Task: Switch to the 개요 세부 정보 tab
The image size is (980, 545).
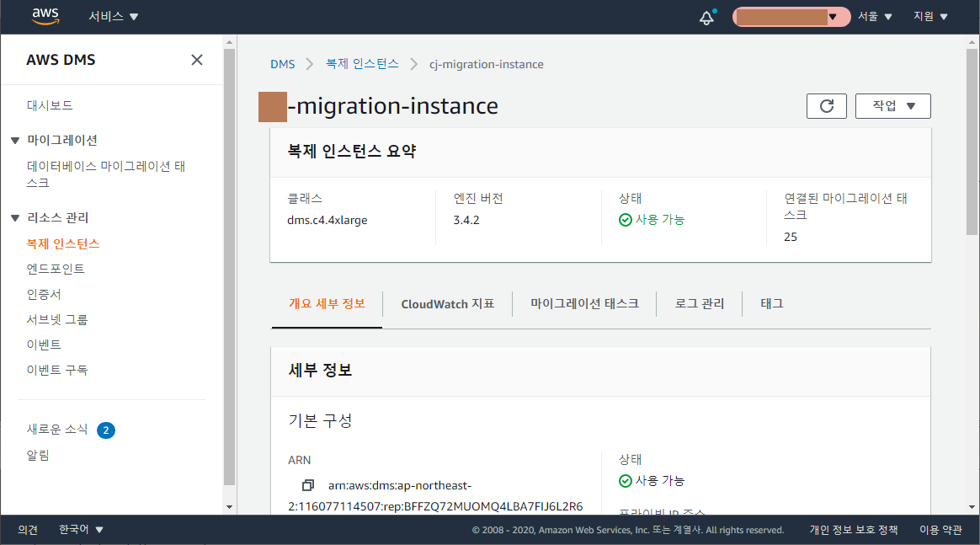Action: (327, 304)
